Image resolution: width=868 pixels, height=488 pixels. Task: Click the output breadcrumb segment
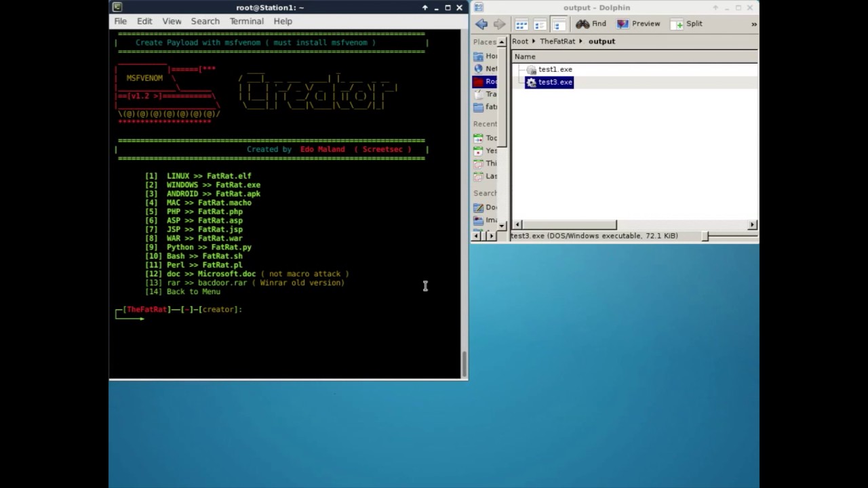(601, 41)
